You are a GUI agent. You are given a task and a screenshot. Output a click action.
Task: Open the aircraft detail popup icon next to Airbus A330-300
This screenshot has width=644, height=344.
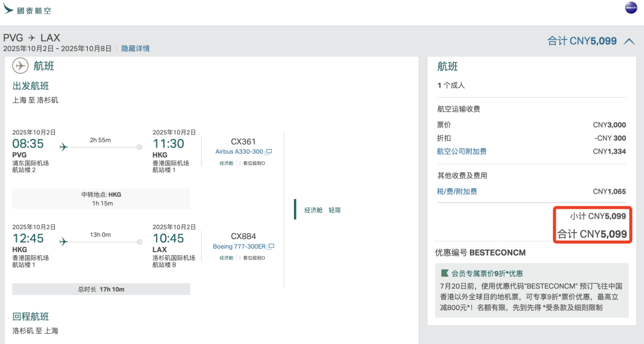click(269, 151)
